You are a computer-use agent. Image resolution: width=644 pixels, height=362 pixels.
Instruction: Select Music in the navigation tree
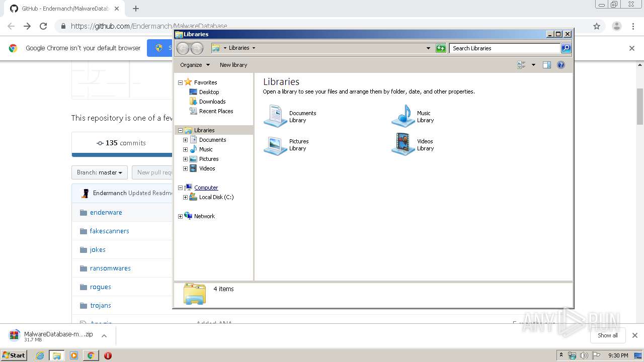pos(206,149)
